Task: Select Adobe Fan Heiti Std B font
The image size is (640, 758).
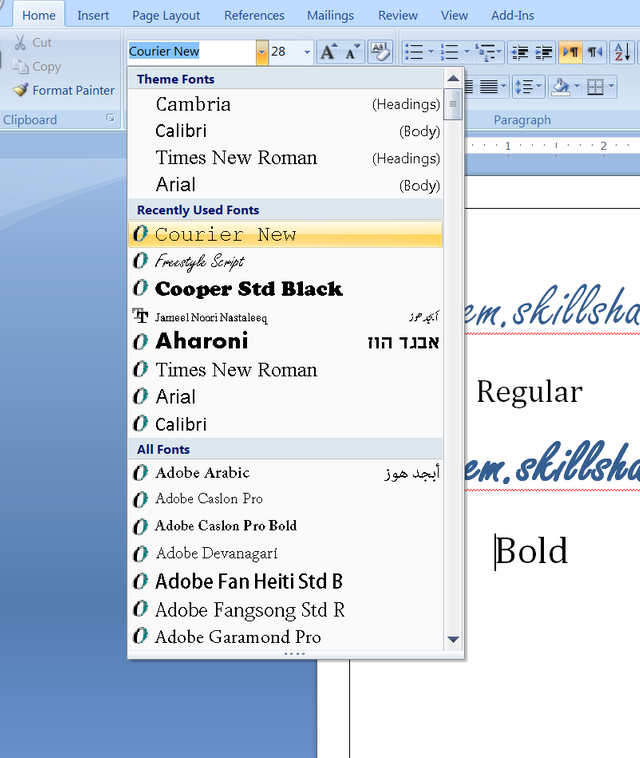Action: click(x=285, y=582)
